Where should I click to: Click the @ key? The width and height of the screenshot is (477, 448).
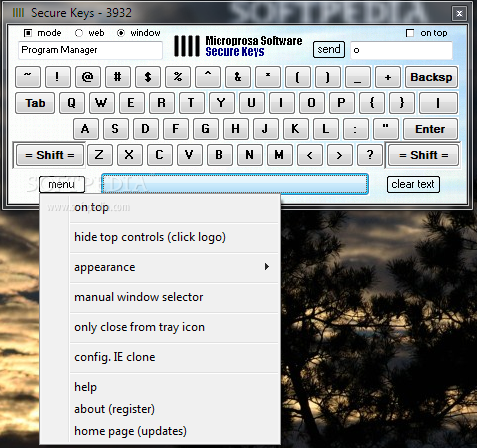[88, 77]
